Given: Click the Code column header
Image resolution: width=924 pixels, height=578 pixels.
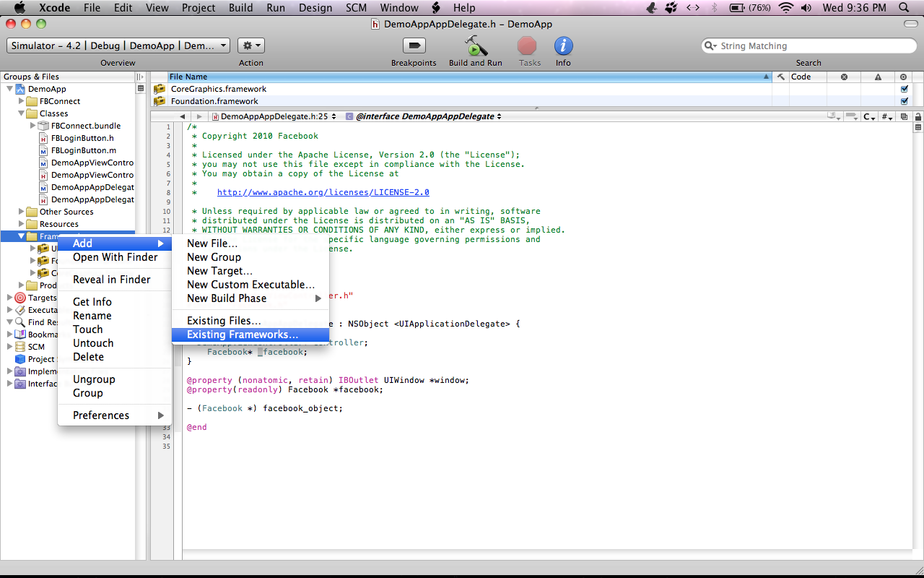Looking at the screenshot, I should coord(808,77).
